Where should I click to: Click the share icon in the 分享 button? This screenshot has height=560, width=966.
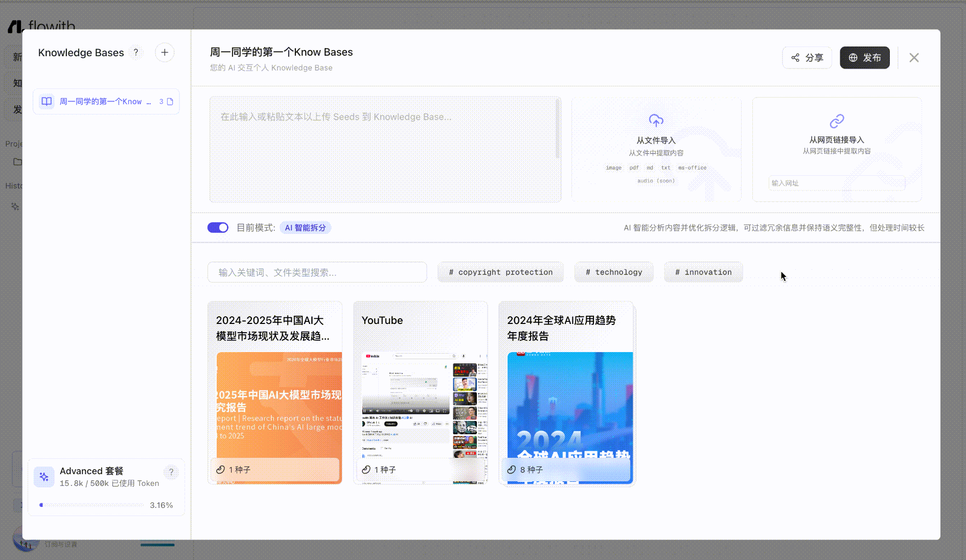click(x=795, y=58)
